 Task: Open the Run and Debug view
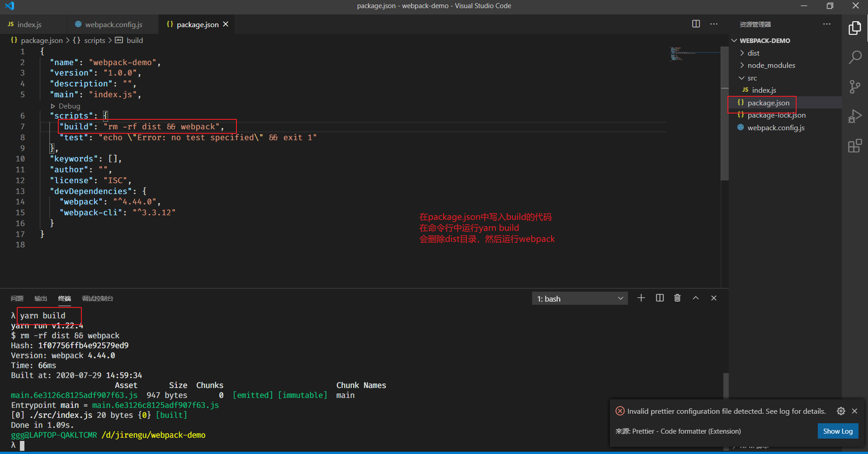pyautogui.click(x=854, y=116)
